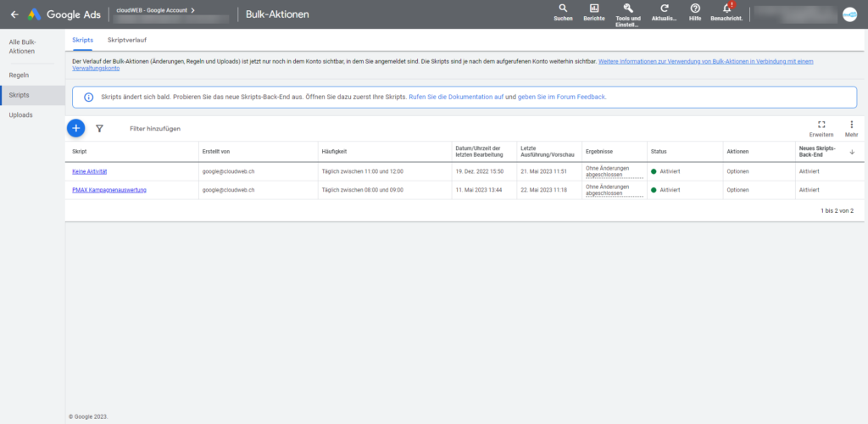Switch to the Skriptverlauf tab
The width and height of the screenshot is (868, 424).
click(127, 41)
